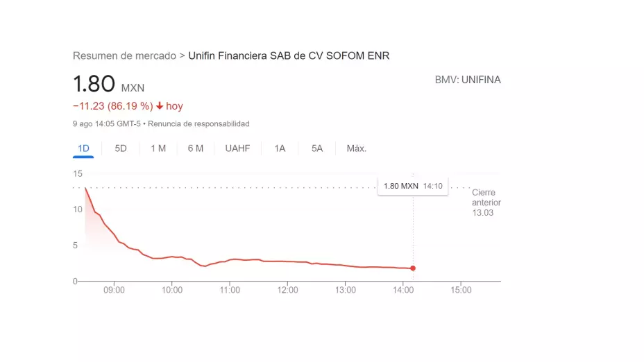Click the red down arrow next to hoy
Image resolution: width=644 pixels, height=362 pixels.
tap(160, 106)
